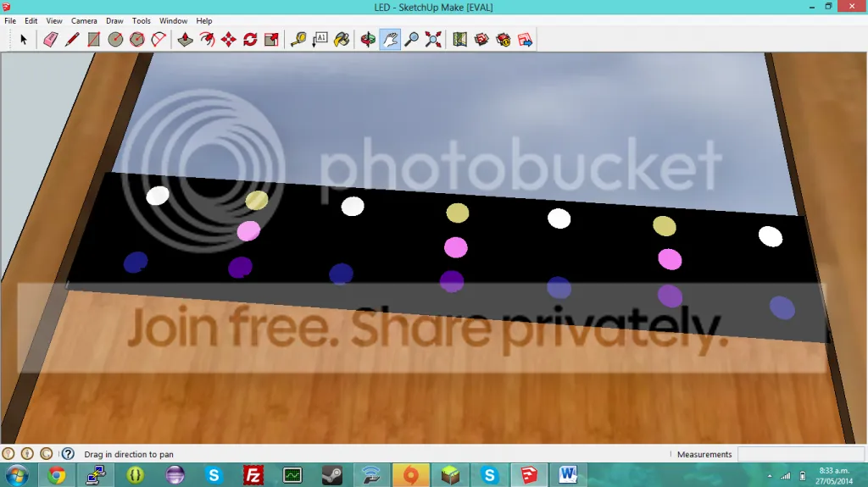Open FileZilla from the taskbar
868x487 pixels.
pos(253,475)
